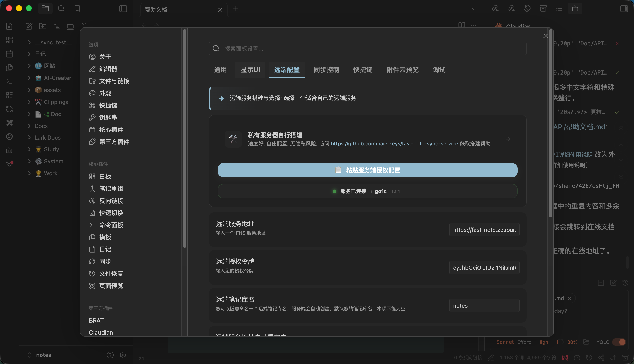Switch to the 同步控制 tab

click(326, 70)
